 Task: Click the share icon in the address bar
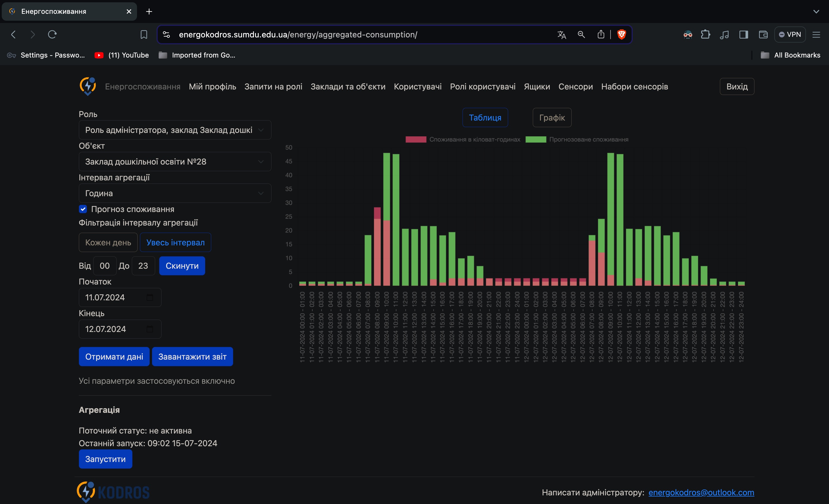coord(601,34)
